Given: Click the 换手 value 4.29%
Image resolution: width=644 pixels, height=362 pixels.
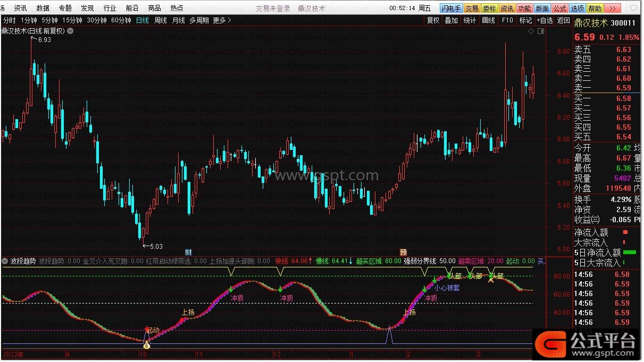Looking at the screenshot, I should tap(620, 199).
